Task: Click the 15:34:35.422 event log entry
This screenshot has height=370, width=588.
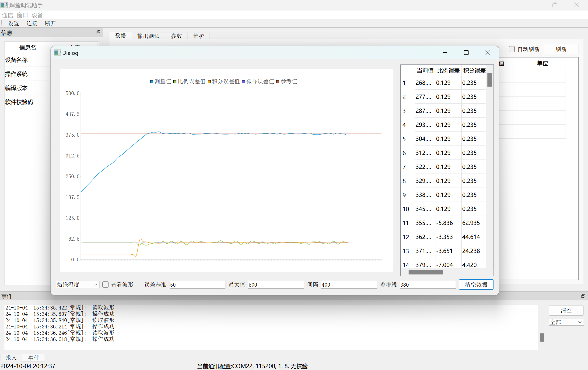Action: coord(60,307)
